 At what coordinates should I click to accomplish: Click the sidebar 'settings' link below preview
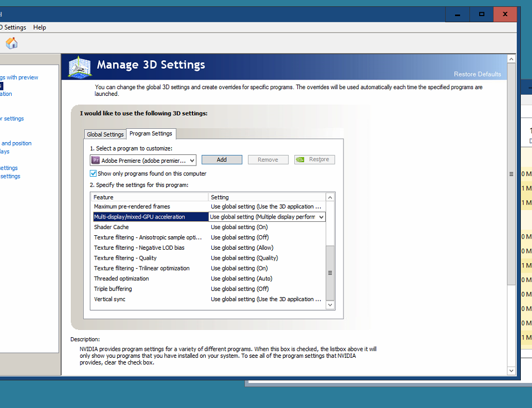[x=12, y=118]
